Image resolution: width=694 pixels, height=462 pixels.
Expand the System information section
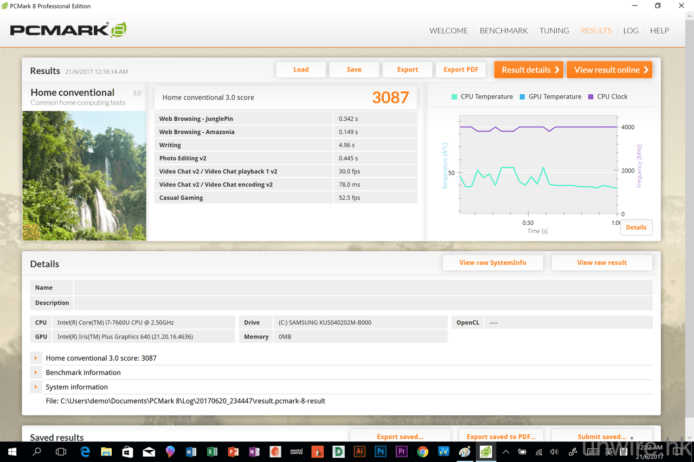36,387
